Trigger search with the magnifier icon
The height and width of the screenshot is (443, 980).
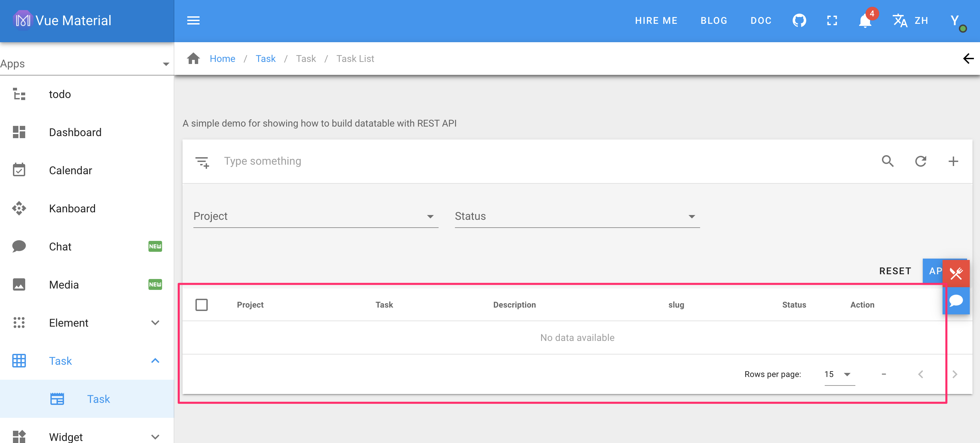(888, 161)
